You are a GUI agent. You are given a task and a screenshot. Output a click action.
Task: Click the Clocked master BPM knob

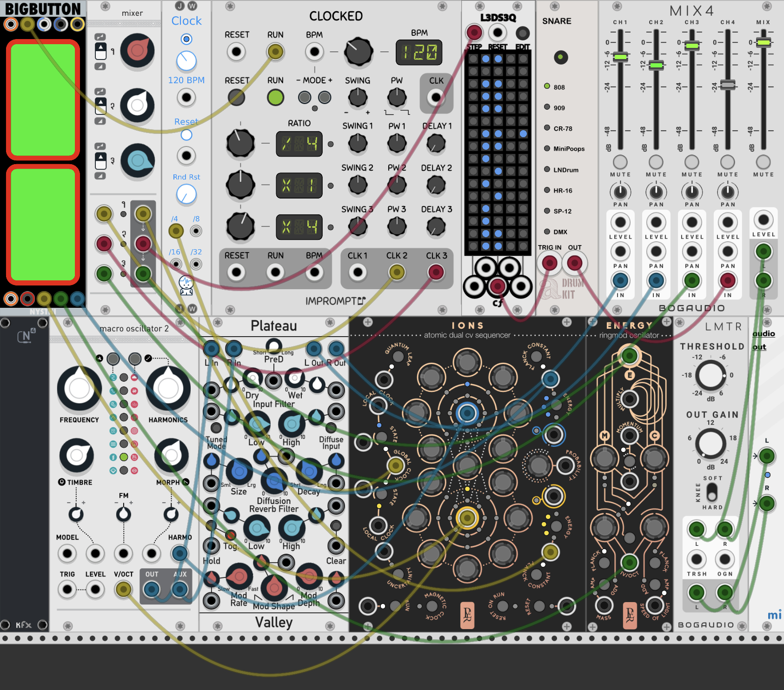point(359,52)
